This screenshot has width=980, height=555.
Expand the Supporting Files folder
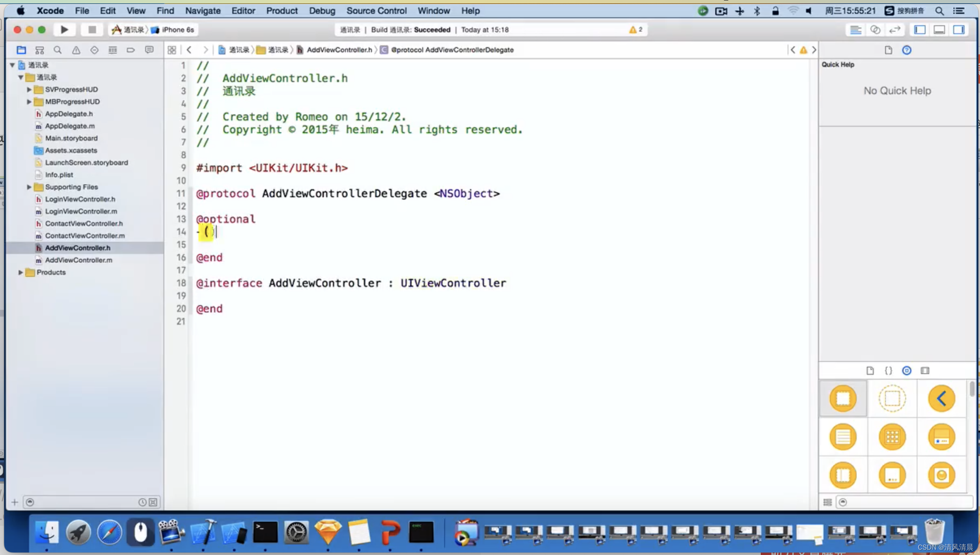[29, 187]
